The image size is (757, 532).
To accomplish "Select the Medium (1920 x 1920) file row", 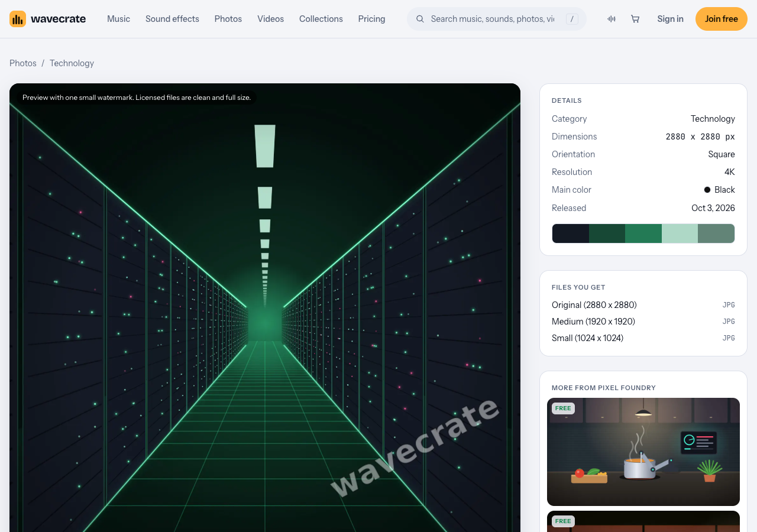I will point(643,322).
